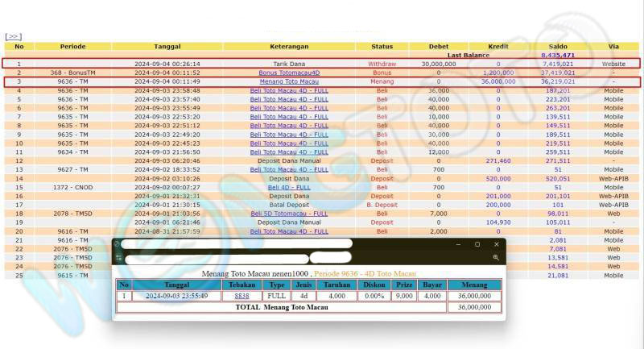
Task: Open Beli Toto Macau 4D link in row 7
Action: (x=289, y=117)
